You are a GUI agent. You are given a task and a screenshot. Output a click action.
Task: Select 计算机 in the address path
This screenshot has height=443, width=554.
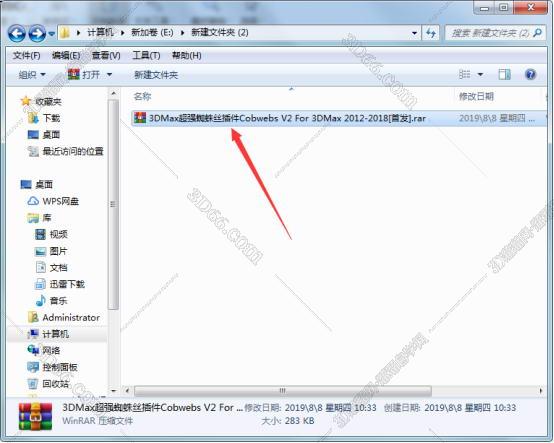tap(100, 33)
